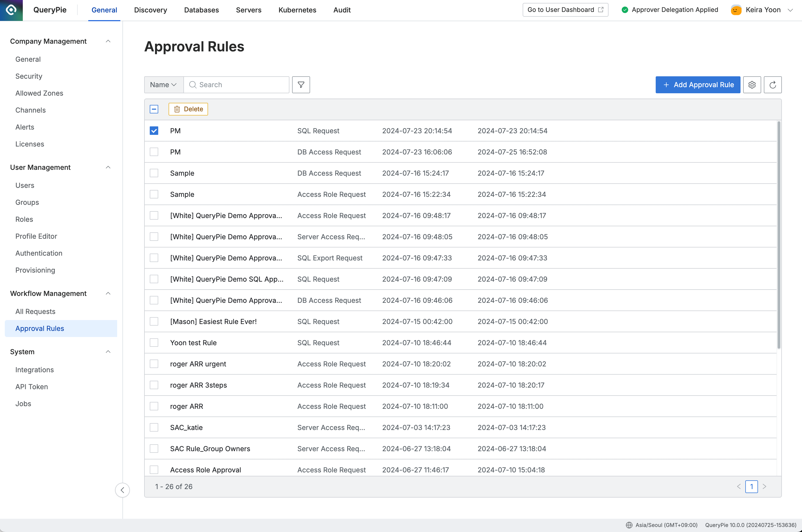Open the Keira Yoon profile avatar
Image resolution: width=802 pixels, height=532 pixels.
(x=735, y=10)
